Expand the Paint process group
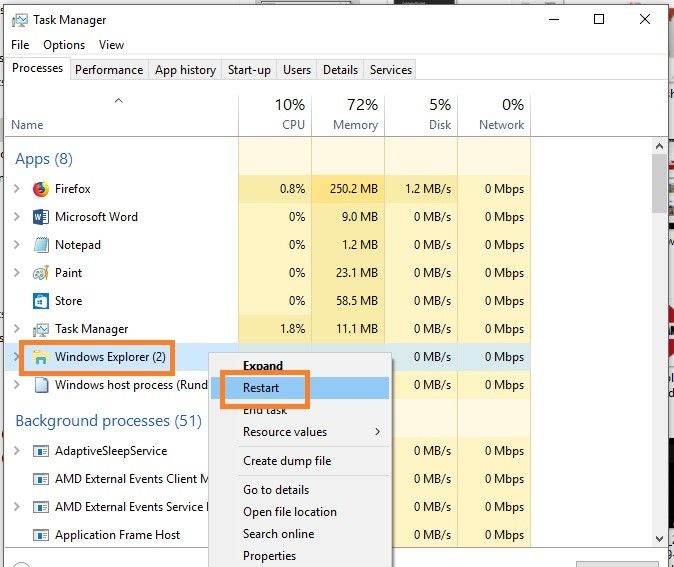Viewport: 674px width, 567px height. [x=17, y=273]
